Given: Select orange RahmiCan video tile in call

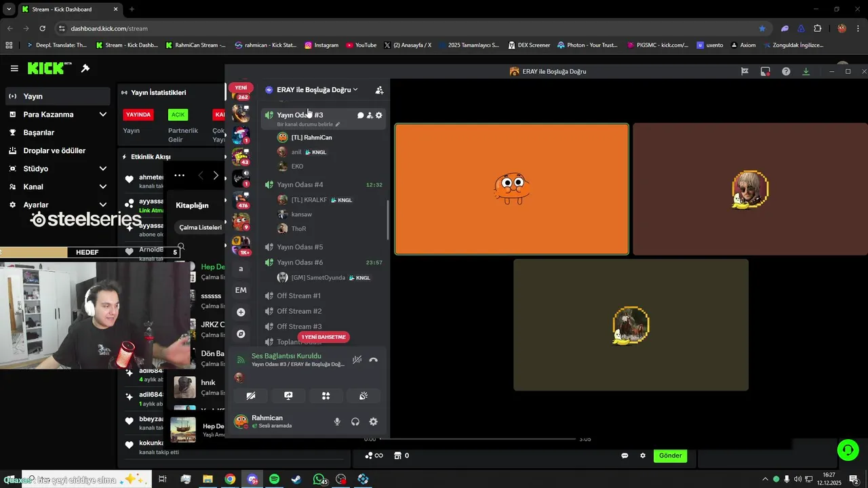Looking at the screenshot, I should pyautogui.click(x=512, y=189).
